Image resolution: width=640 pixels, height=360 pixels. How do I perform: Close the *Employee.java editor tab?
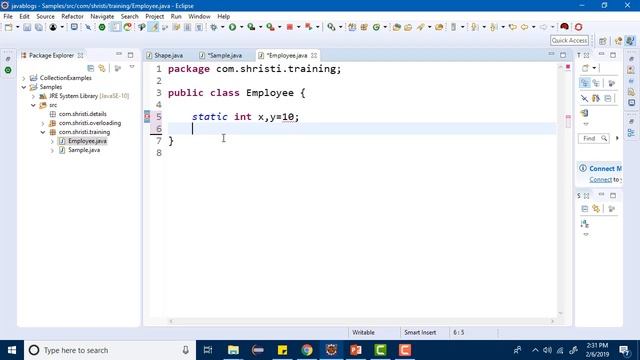(x=314, y=56)
